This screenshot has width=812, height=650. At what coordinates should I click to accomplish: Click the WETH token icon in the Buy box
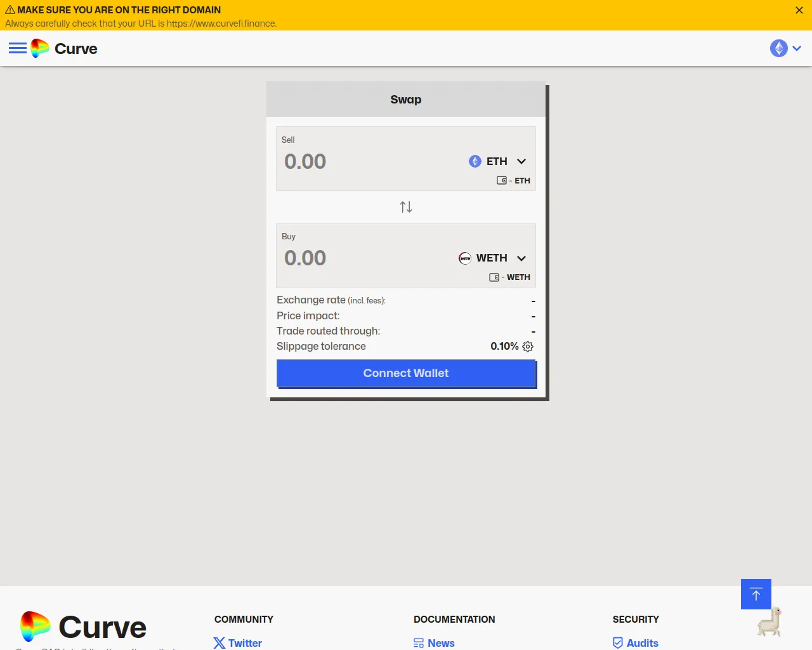465,258
